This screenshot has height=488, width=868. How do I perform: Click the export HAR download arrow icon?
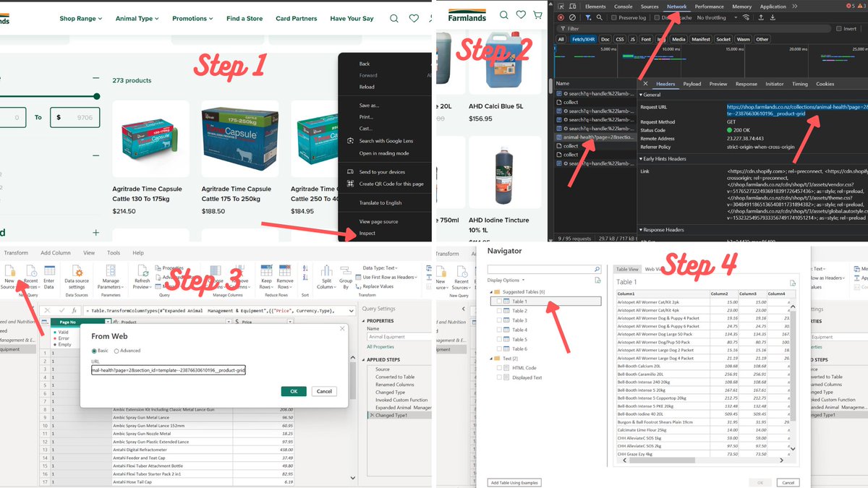click(772, 17)
